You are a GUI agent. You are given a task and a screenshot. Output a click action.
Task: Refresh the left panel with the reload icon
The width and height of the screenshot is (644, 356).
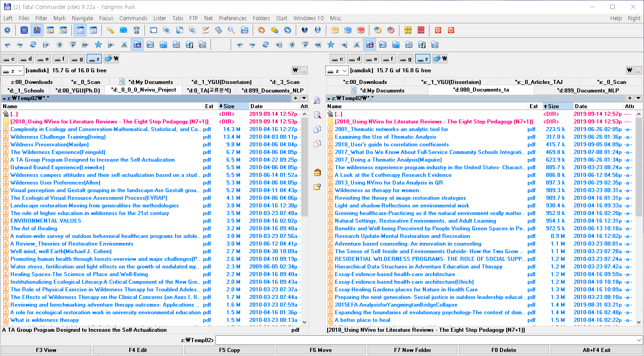[33, 44]
